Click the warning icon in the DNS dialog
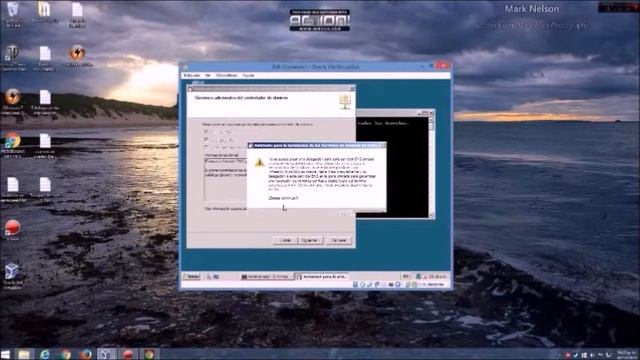The image size is (640, 360). point(260,162)
